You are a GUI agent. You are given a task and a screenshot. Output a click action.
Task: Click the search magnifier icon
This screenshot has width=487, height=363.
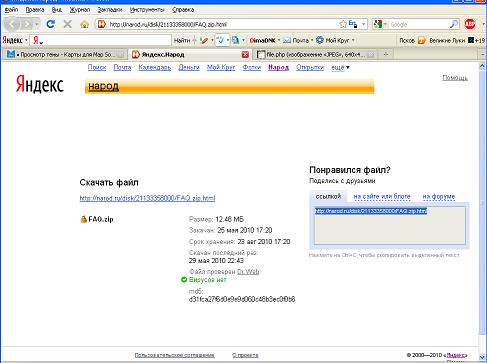[454, 24]
